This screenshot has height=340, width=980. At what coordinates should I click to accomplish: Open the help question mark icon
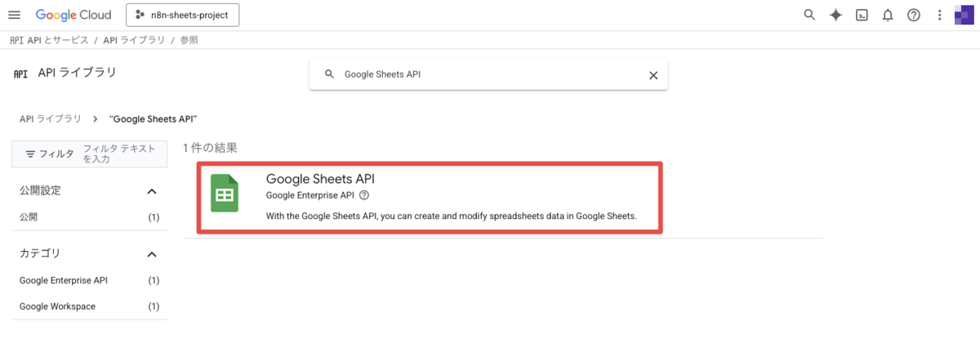[x=914, y=15]
